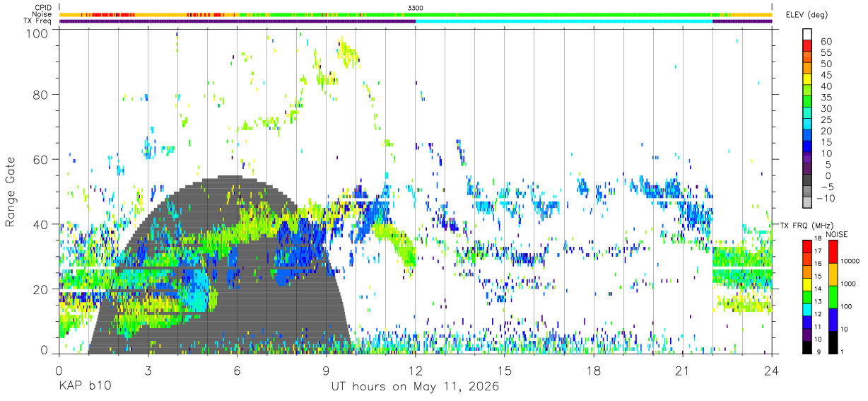Pick the white top cell of ELEV color bar
868x401 pixels.
point(807,34)
